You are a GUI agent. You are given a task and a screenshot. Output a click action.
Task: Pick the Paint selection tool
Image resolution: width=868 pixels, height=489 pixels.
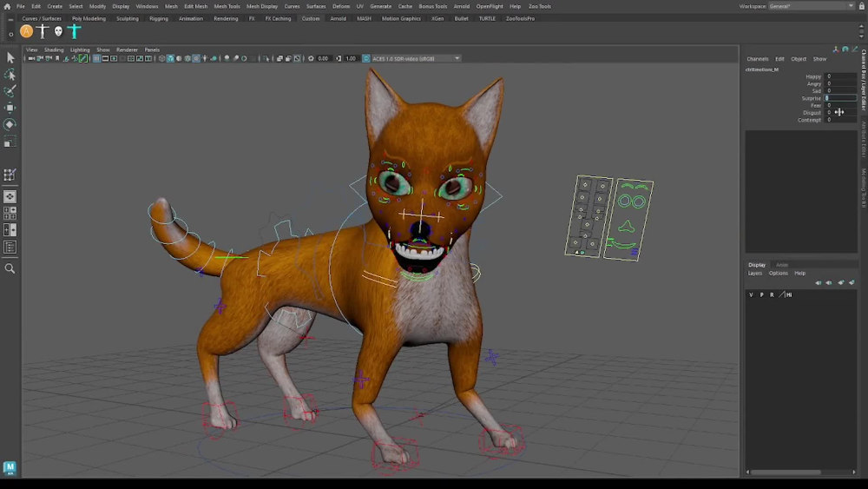pyautogui.click(x=10, y=91)
